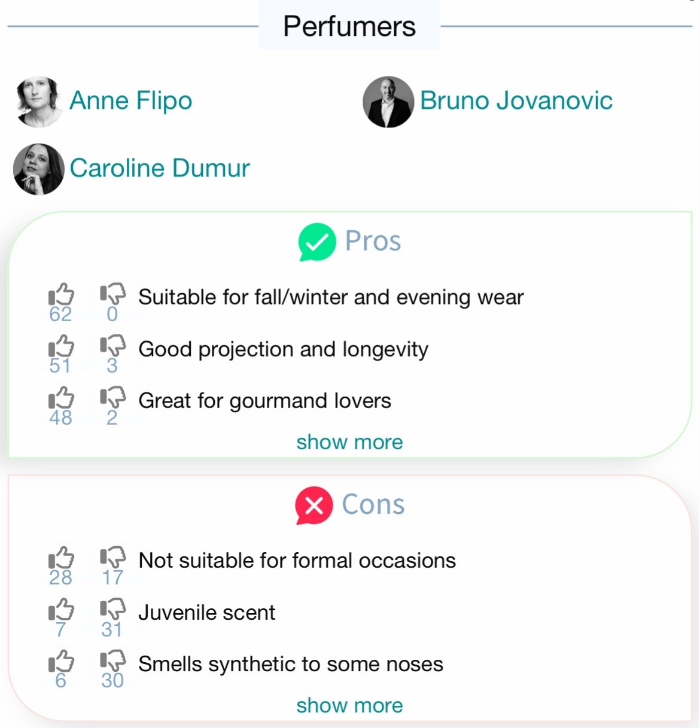Thumbs up 'Smells synthetic to some noses'
Screen dimensions: 700x728
click(61, 662)
